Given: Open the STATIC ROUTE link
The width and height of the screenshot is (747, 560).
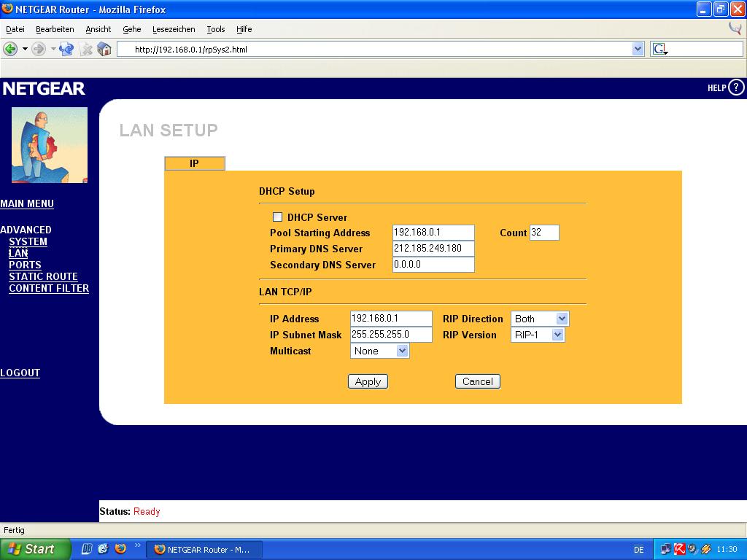Looking at the screenshot, I should [x=43, y=276].
